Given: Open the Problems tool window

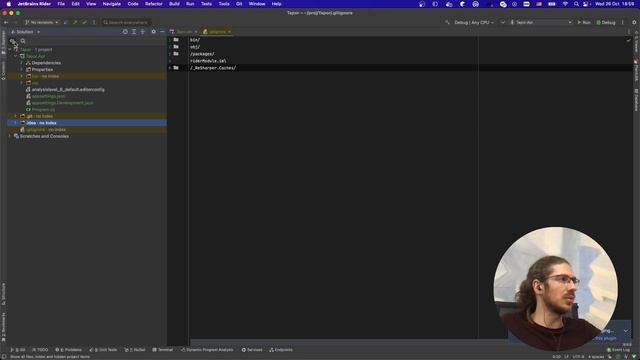Looking at the screenshot, I should pos(68,350).
